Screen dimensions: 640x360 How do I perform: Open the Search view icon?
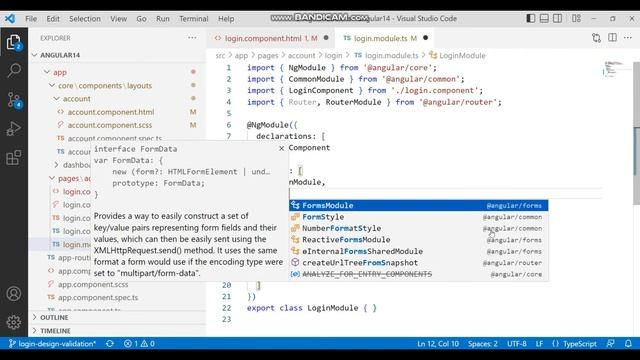pyautogui.click(x=13, y=70)
